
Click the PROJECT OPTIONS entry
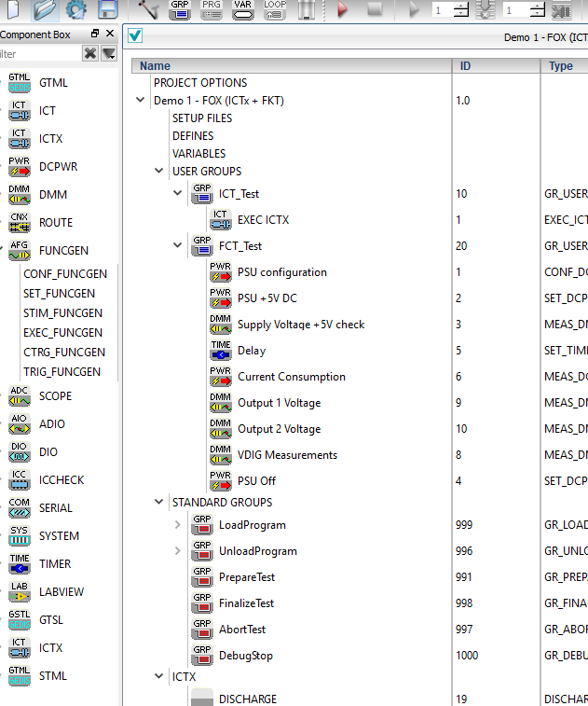(200, 83)
